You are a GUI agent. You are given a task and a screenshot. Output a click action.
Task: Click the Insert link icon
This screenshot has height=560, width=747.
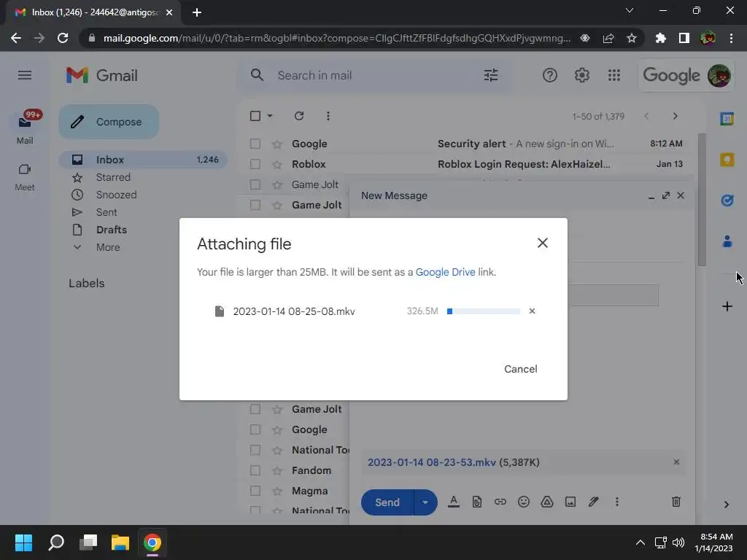[500, 502]
